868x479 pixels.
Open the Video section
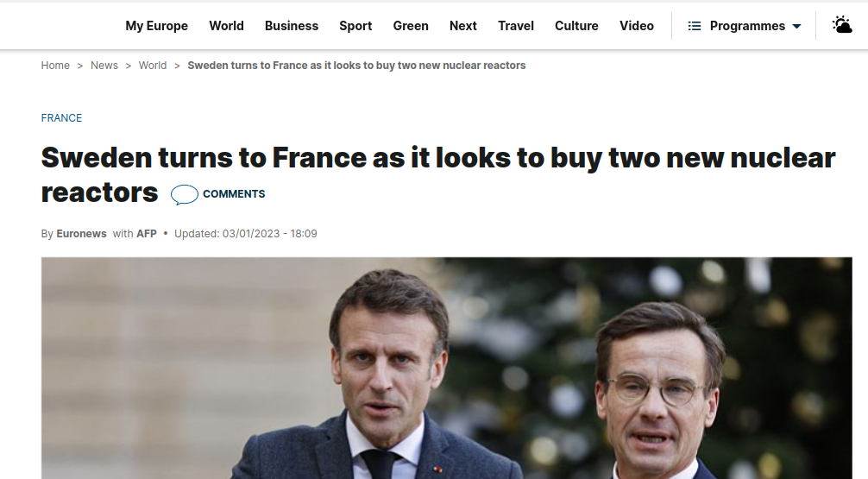637,26
